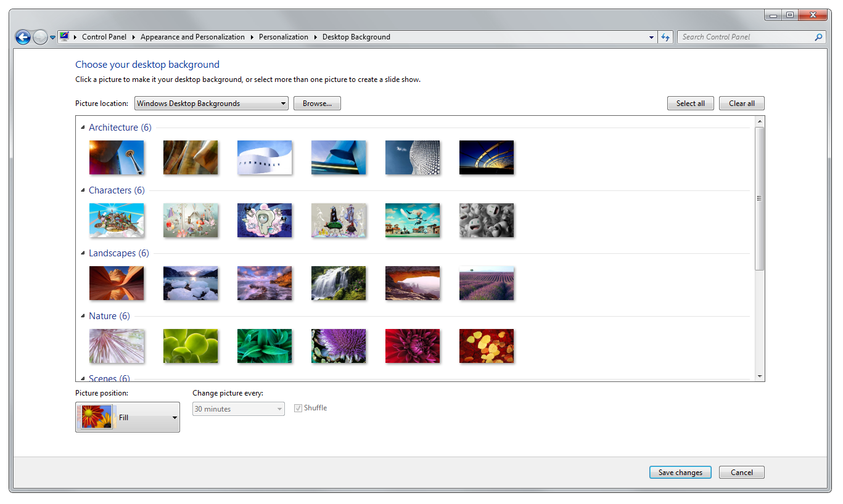Click the Forward navigation arrow
Screen dimensions: 843x504
click(x=39, y=37)
